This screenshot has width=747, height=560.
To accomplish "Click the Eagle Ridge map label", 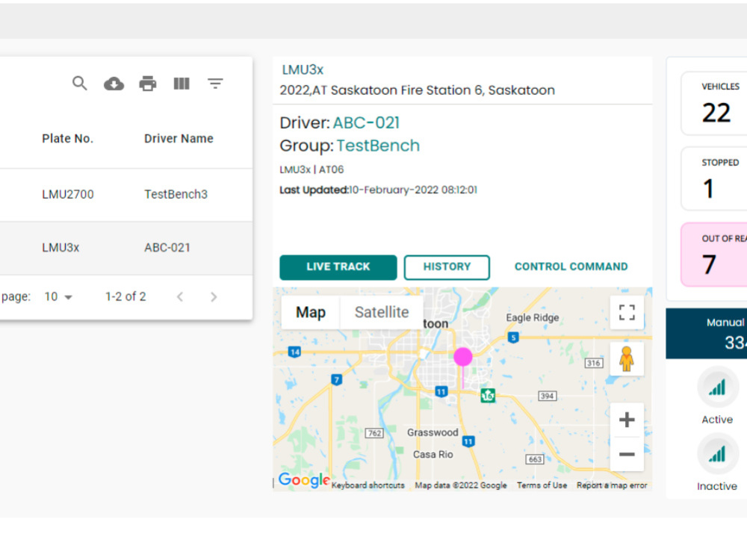I will click(532, 317).
